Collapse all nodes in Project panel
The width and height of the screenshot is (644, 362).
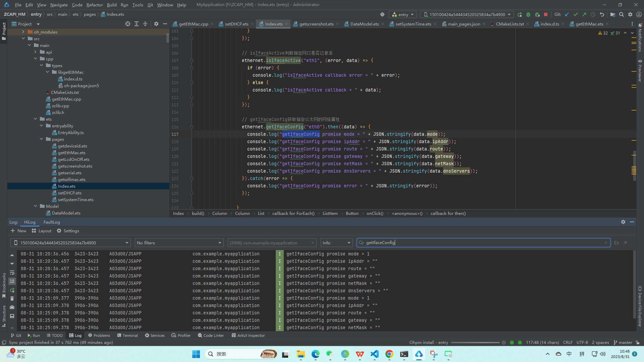pyautogui.click(x=145, y=24)
